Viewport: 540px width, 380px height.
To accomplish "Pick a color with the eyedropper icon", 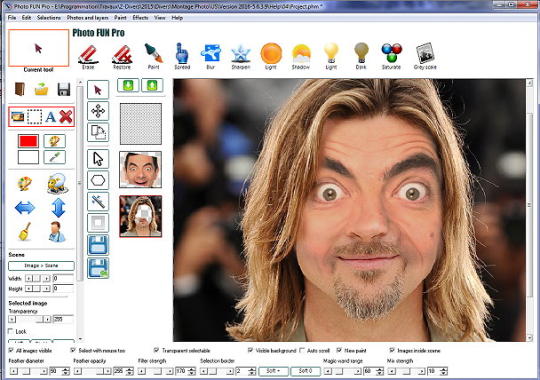I will 54,157.
